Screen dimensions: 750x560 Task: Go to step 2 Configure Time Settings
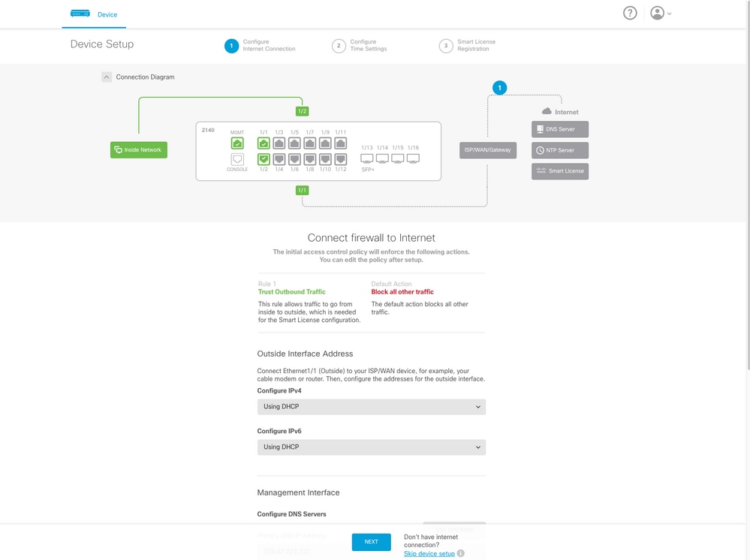click(x=360, y=46)
